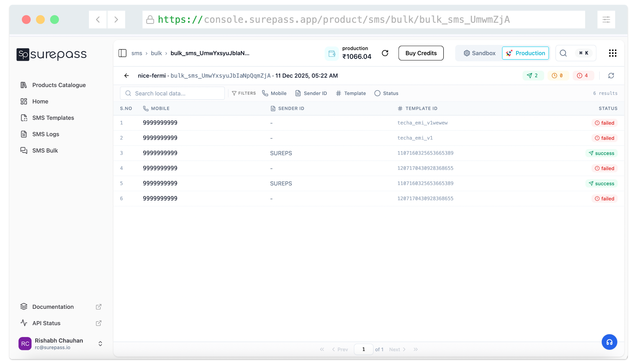Screen dimensions: 637x364
Task: Refresh the production wallet balance
Action: 385,53
